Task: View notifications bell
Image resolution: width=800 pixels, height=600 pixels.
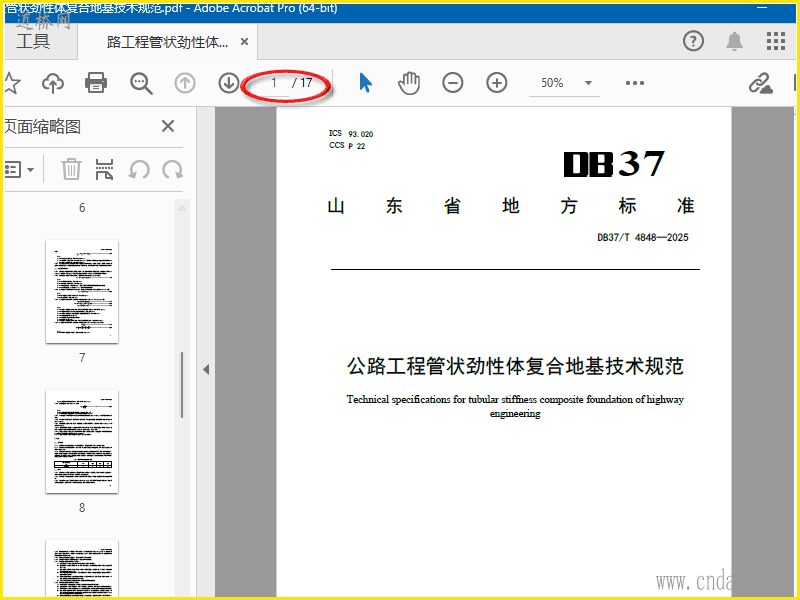Action: [x=735, y=41]
